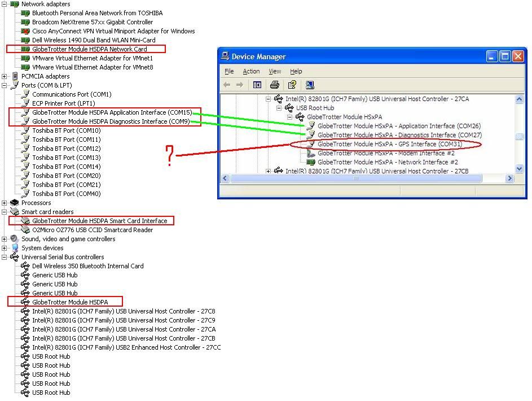Click O2Micro OZ776 smartcard reader icon
Screen dimensions: 532x401
pos(25,230)
